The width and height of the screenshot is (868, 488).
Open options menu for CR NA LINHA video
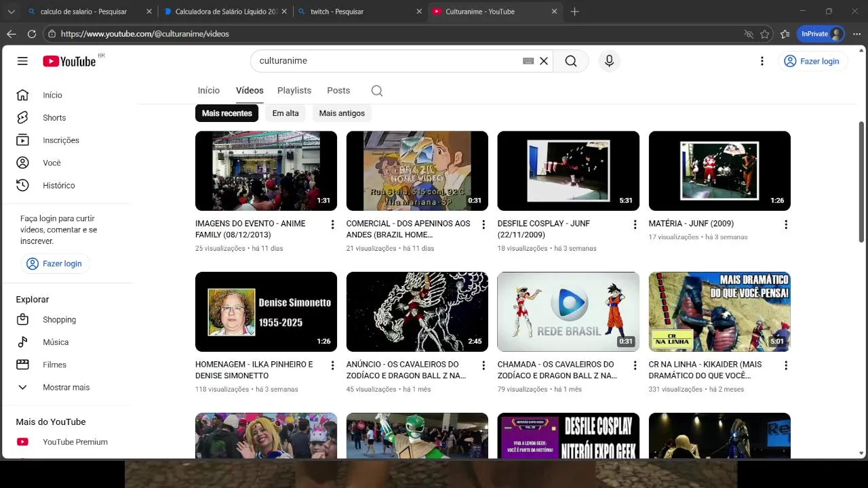tap(786, 365)
